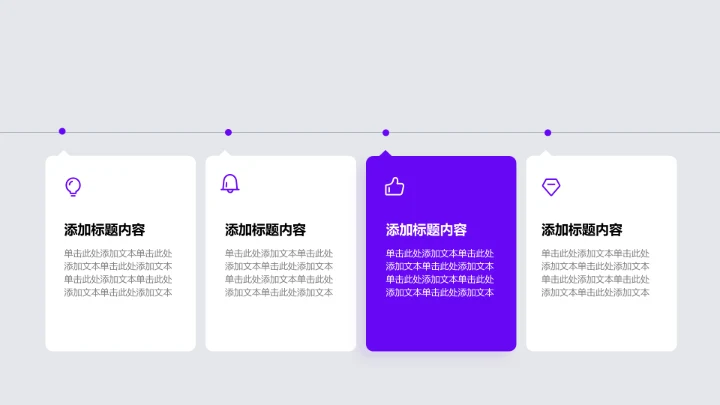Screen dimensions: 720x405
Task: Select the blank bottom area of the diamond card
Action: point(601,326)
